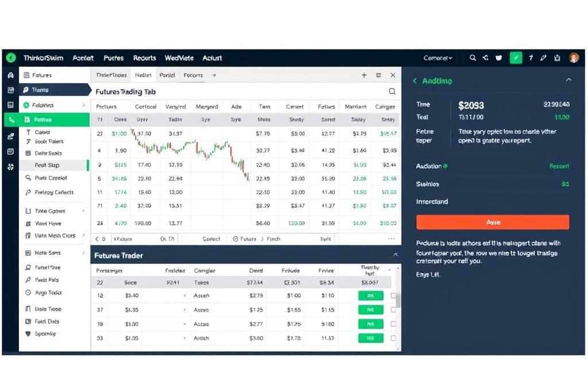Select the green phone icon in left rail
The width and height of the screenshot is (588, 368).
click(10, 120)
